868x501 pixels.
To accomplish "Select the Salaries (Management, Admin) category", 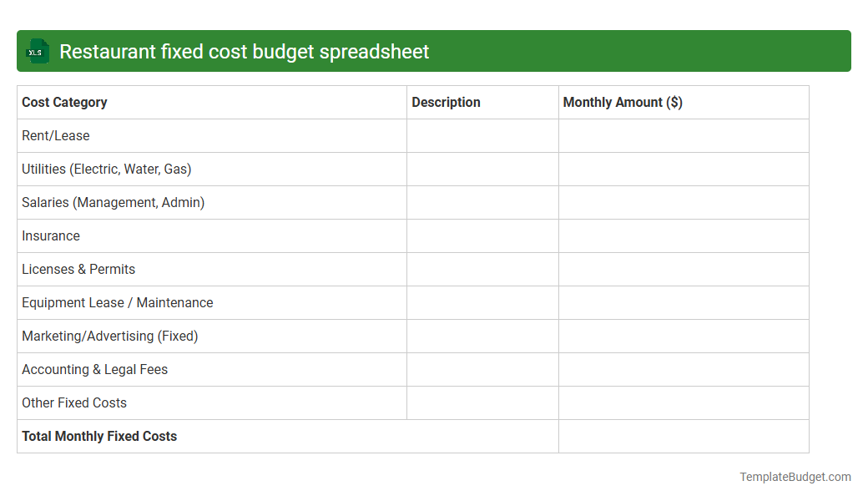I will click(x=114, y=202).
